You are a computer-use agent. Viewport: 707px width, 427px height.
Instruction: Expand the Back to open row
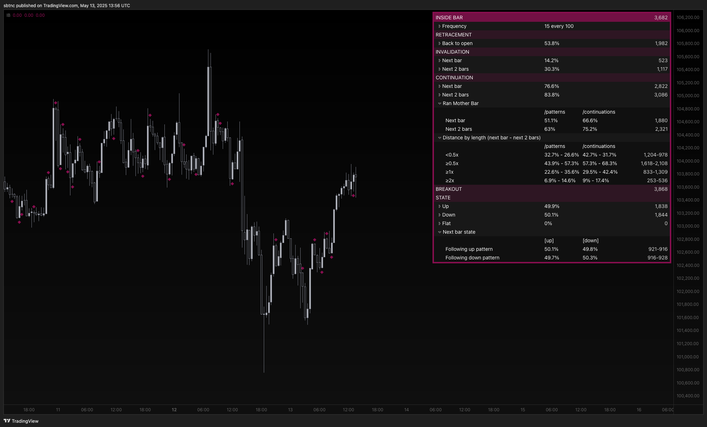pos(439,43)
